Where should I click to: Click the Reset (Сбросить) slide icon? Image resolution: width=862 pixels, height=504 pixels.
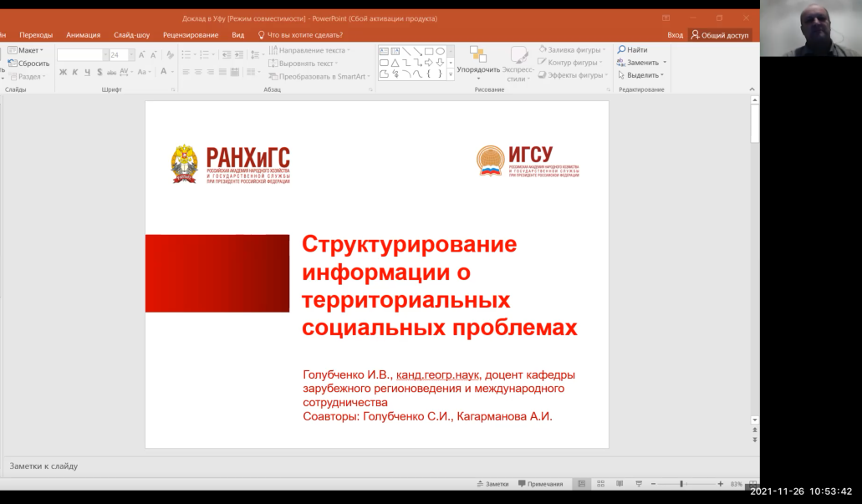tap(13, 64)
